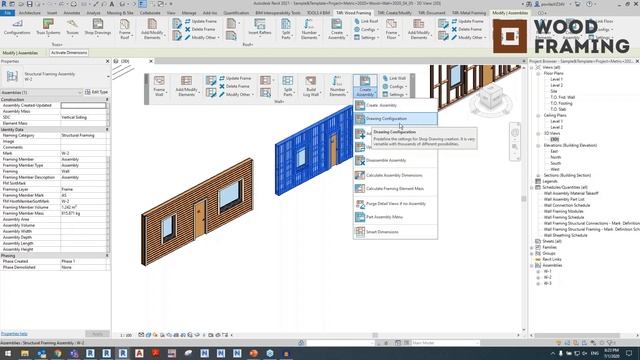The width and height of the screenshot is (640, 360).
Task: Click the Link Roof tool
Action: point(366,21)
